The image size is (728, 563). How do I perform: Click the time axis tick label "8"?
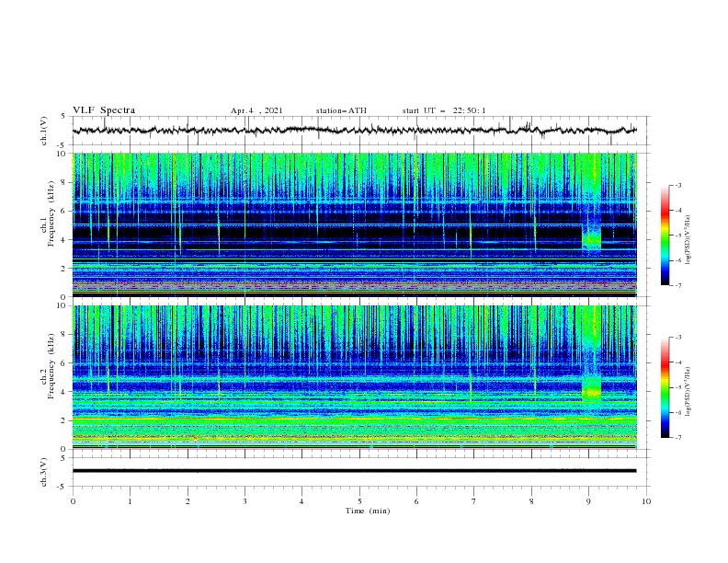531,501
